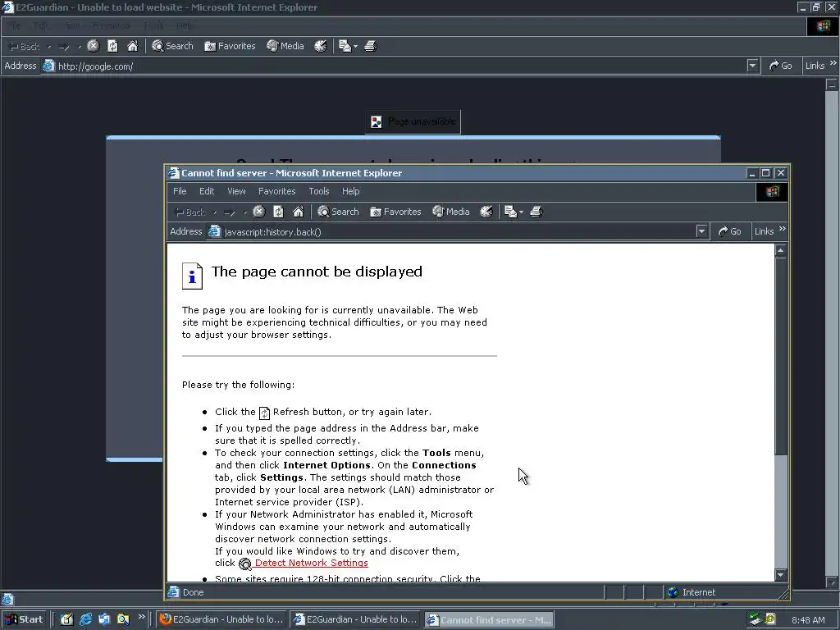Click Forward arrow in Cannot find server window

[230, 212]
